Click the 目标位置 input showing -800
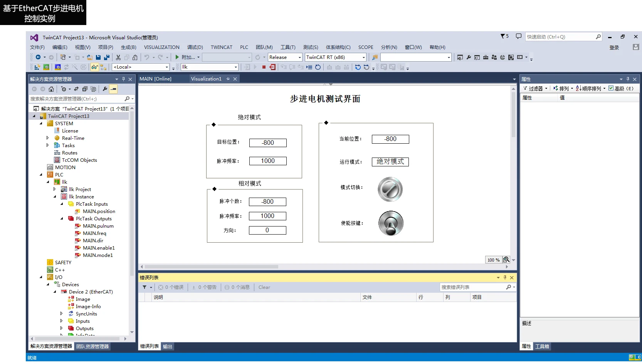Screen dimensions: 642x364 tap(268, 143)
